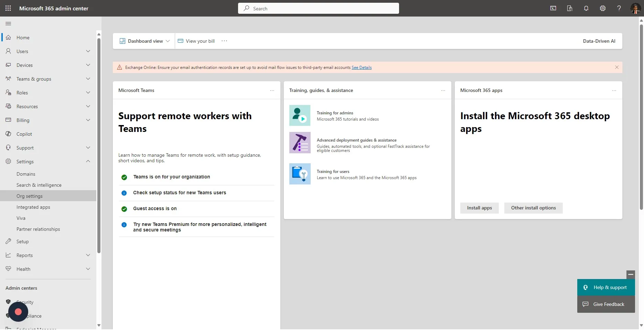Click the sidebar scroll down arrow

[99, 325]
